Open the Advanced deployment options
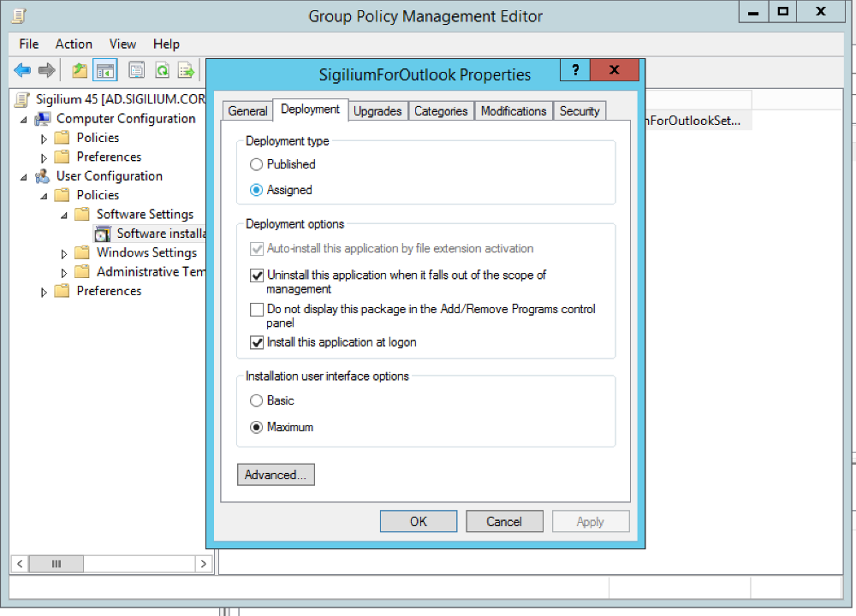The height and width of the screenshot is (616, 856). pos(276,475)
